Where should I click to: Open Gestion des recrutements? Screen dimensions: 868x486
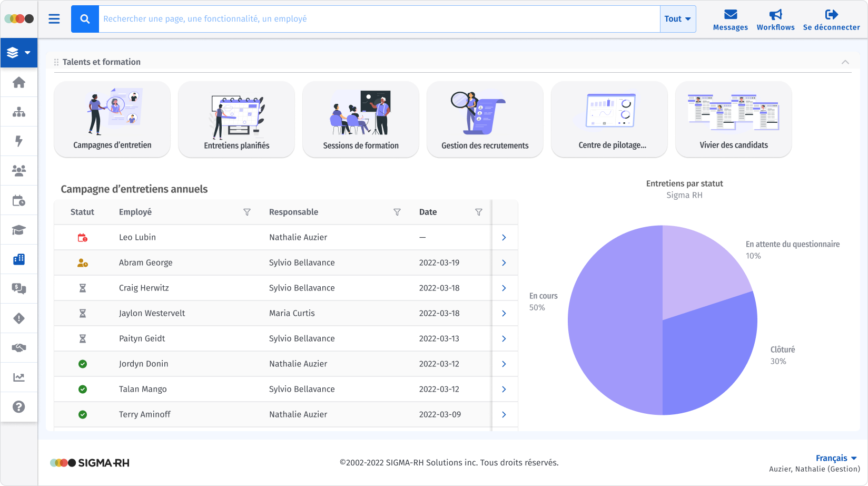(485, 119)
